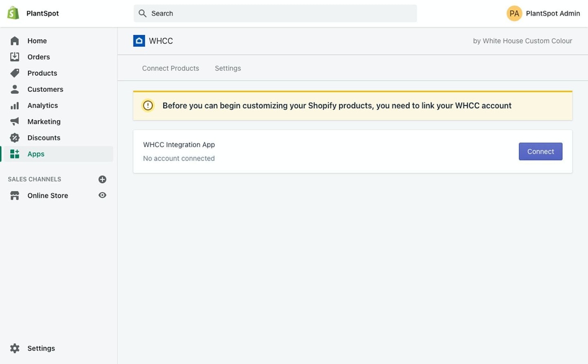The image size is (588, 364).
Task: Click the Connect button
Action: click(541, 151)
